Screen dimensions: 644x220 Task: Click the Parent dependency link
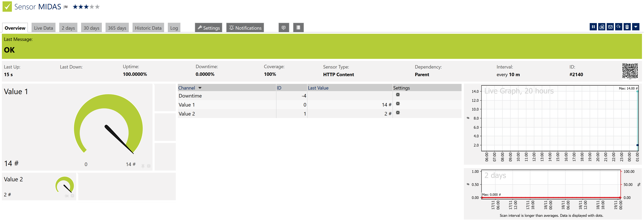(422, 74)
